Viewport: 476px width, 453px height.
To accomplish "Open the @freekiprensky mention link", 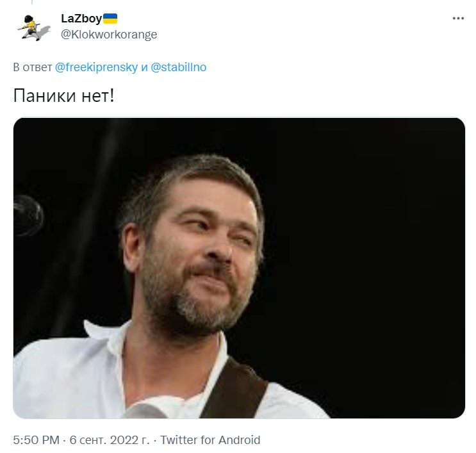I will [x=96, y=67].
